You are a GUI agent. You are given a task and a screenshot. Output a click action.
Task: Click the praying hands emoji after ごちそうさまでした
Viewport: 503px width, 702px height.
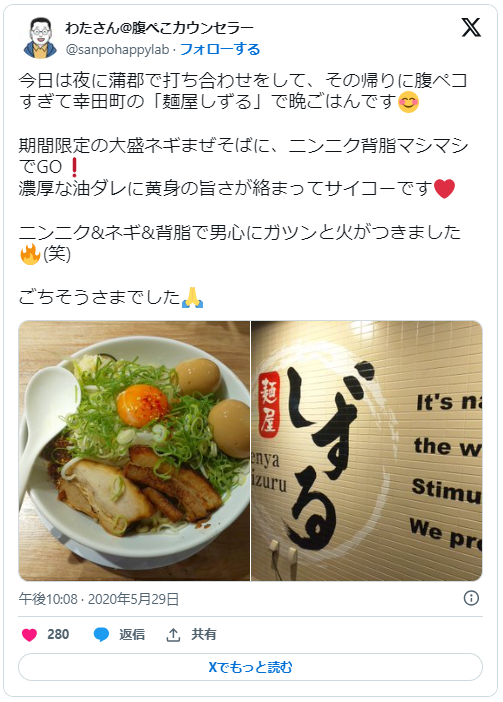pos(193,297)
